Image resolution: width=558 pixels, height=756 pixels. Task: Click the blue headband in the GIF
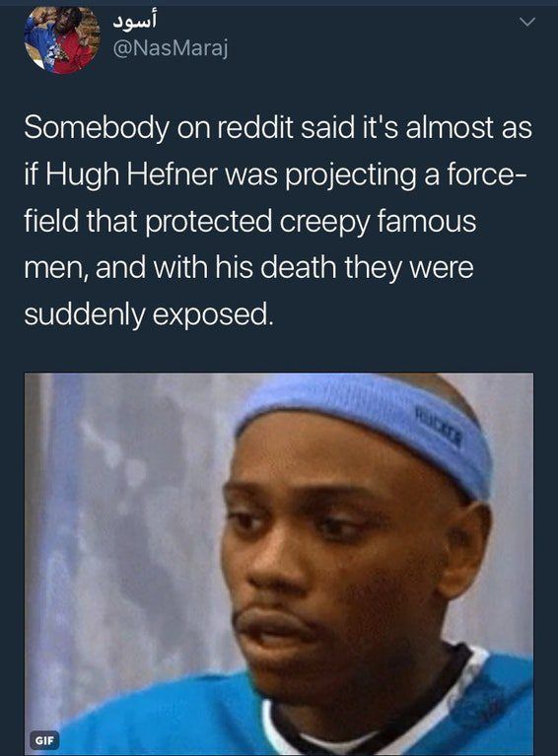372,423
